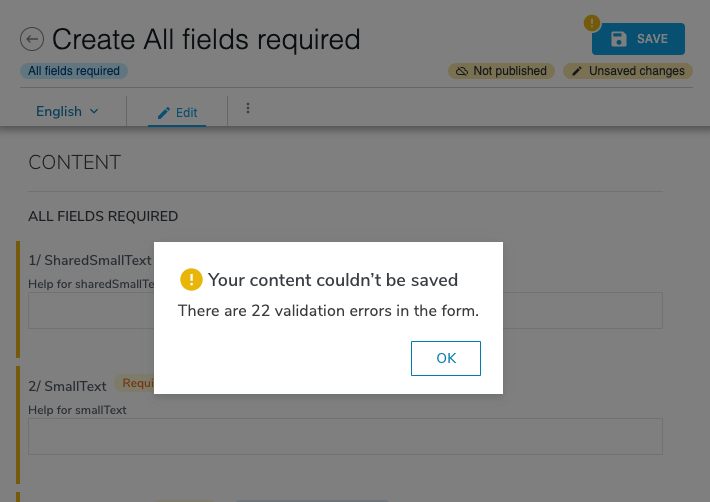Open the three-dot more options menu
710x502 pixels.
248,108
